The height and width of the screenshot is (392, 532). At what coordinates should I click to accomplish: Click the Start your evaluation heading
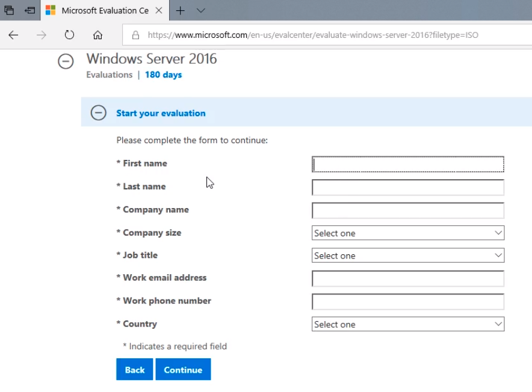161,113
